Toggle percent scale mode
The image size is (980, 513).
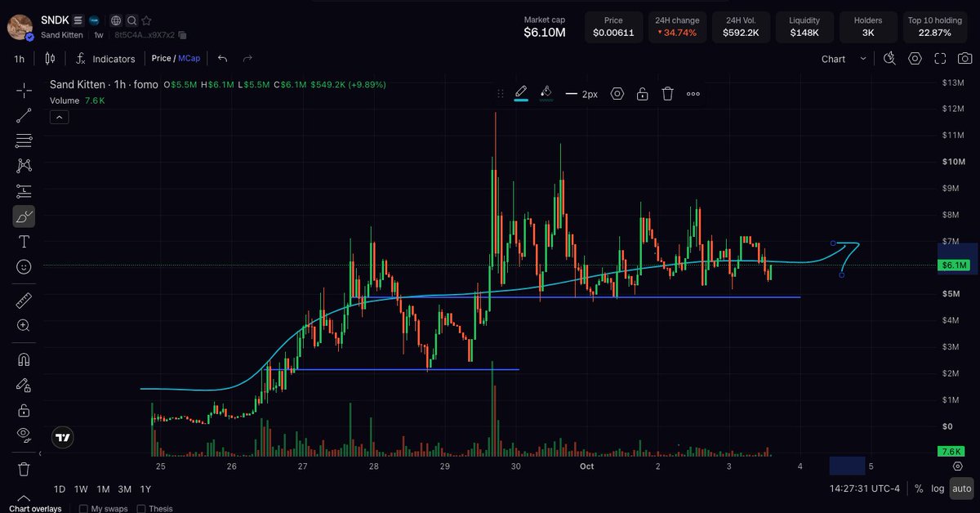click(919, 488)
